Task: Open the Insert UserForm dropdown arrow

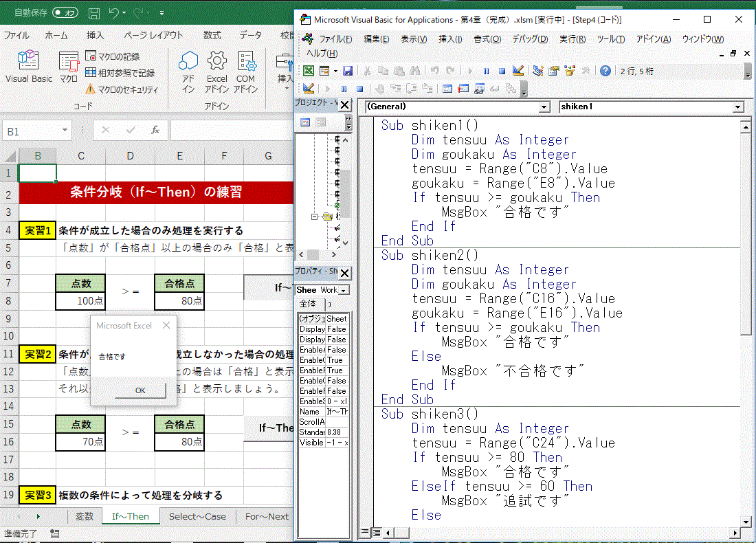Action: (335, 71)
